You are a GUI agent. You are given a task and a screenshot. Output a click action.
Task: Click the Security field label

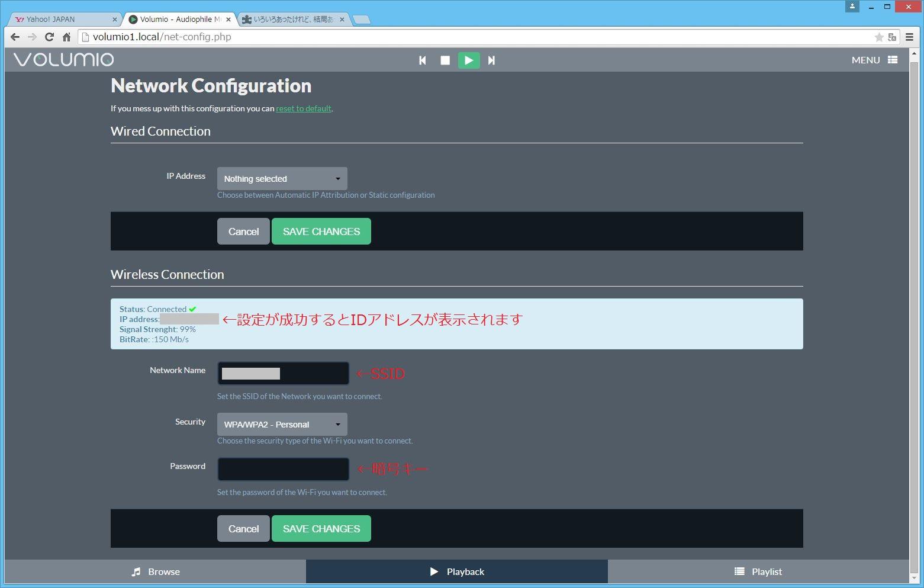190,422
